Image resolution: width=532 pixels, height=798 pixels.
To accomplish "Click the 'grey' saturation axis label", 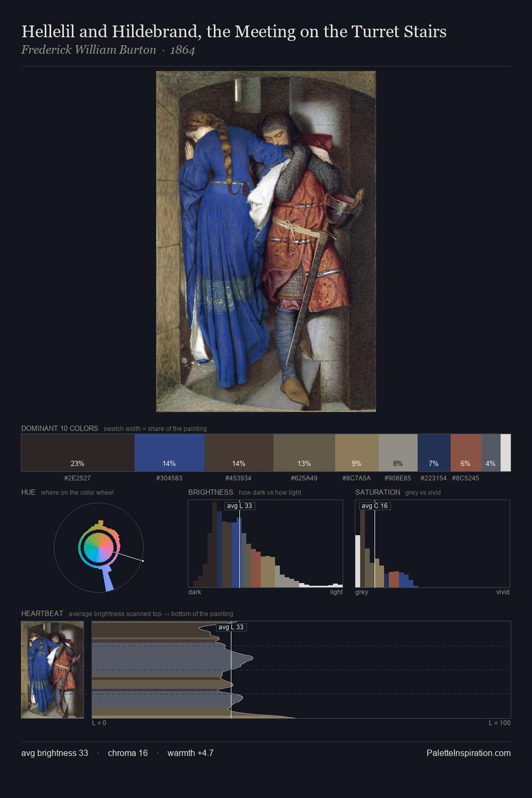I will tap(362, 592).
